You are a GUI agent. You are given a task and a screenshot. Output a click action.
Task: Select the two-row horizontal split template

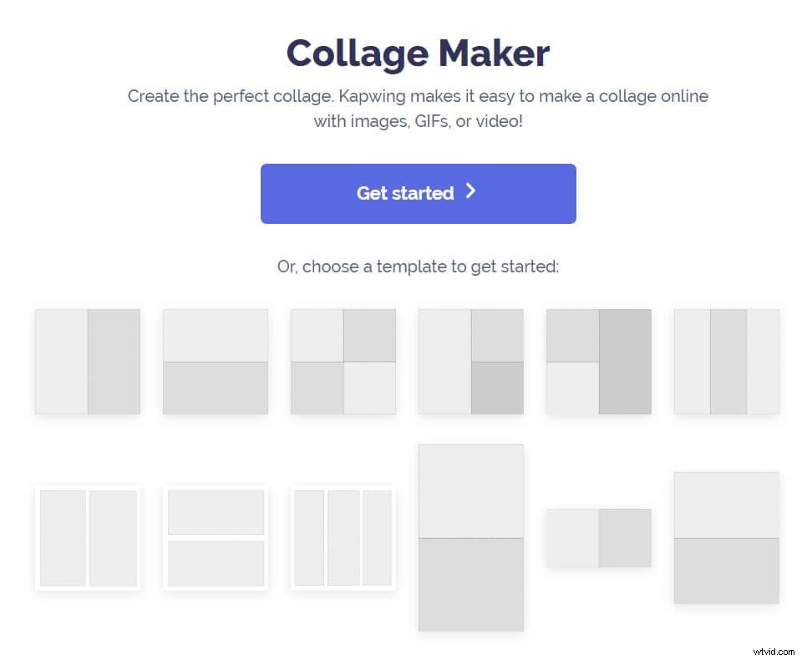(216, 361)
